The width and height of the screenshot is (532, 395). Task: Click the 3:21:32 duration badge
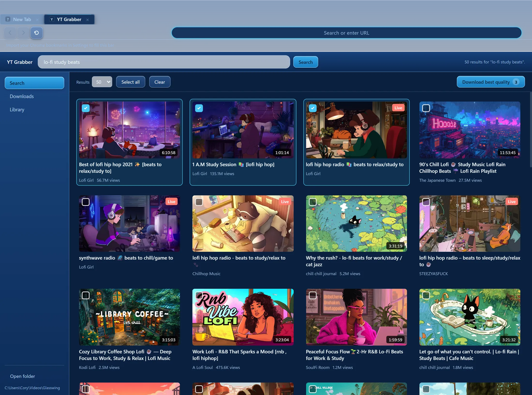click(509, 340)
